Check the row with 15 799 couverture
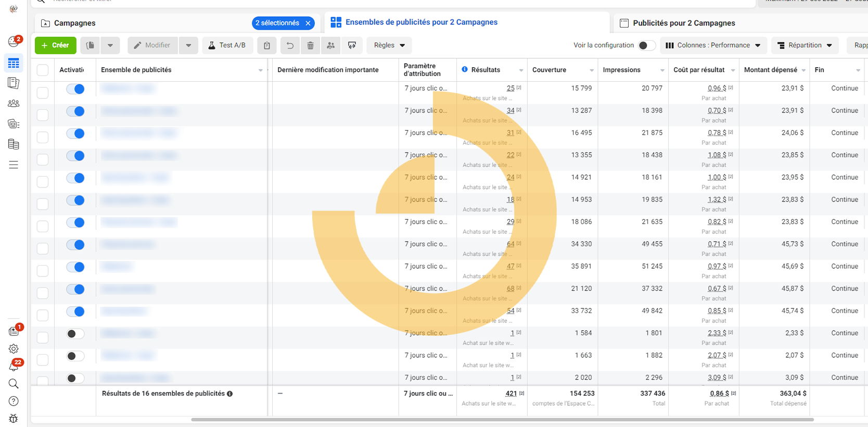This screenshot has height=427, width=868. [43, 93]
